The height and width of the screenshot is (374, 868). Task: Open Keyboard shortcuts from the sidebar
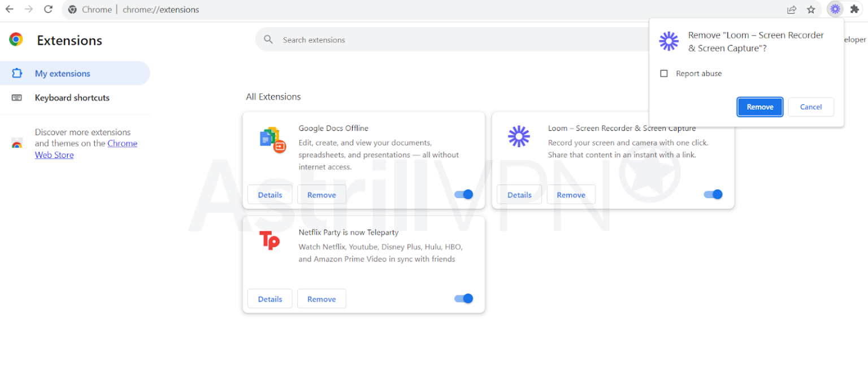click(x=72, y=97)
